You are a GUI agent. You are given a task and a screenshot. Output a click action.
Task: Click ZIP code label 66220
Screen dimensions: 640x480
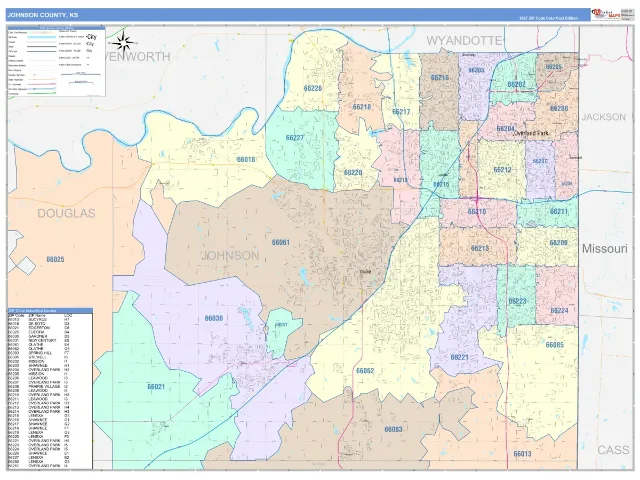tap(353, 173)
